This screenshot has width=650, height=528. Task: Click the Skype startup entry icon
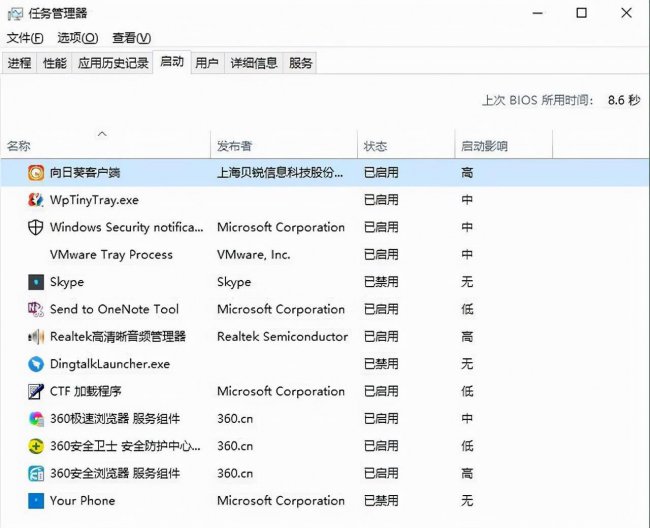click(x=36, y=282)
